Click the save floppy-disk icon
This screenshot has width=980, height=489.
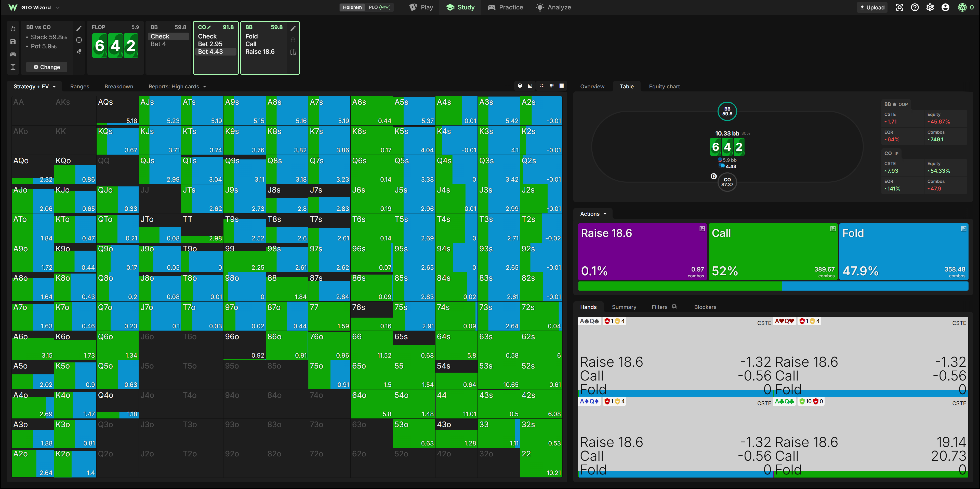tap(13, 42)
